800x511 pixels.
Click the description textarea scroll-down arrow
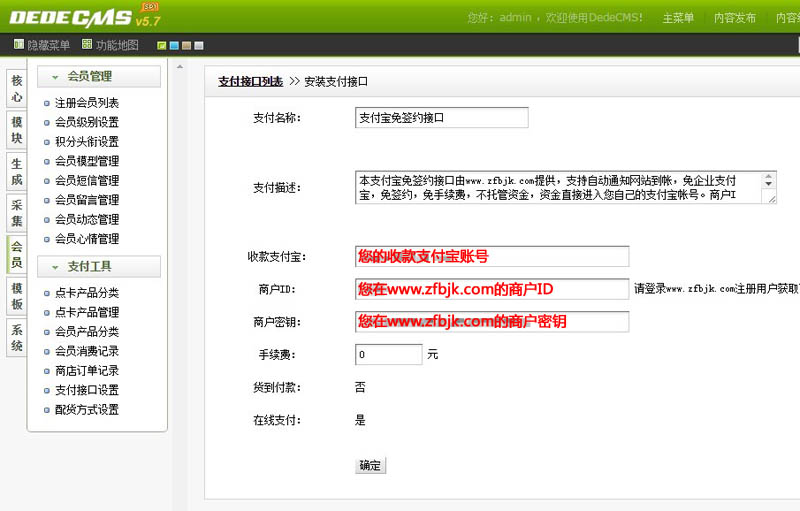click(x=769, y=184)
